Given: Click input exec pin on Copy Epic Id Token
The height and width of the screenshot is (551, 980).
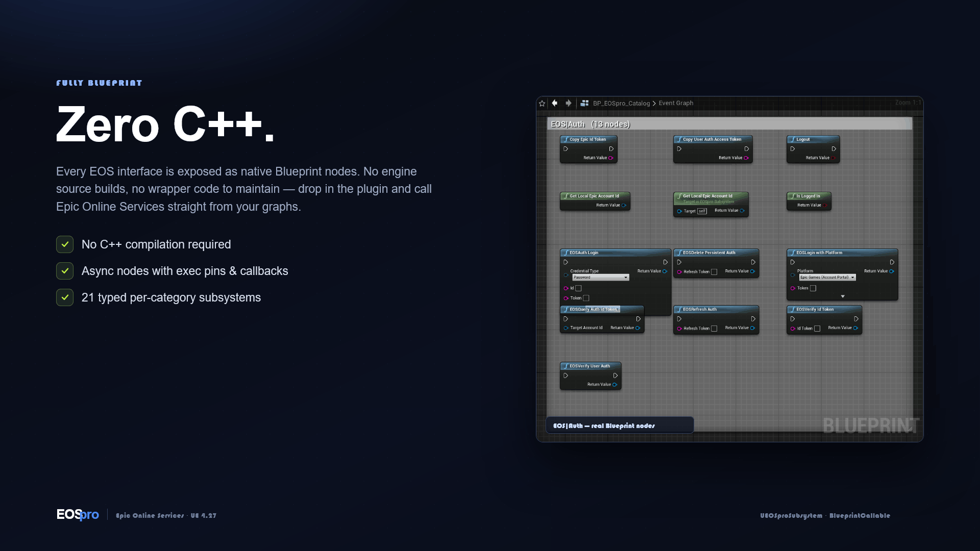Looking at the screenshot, I should [566, 149].
